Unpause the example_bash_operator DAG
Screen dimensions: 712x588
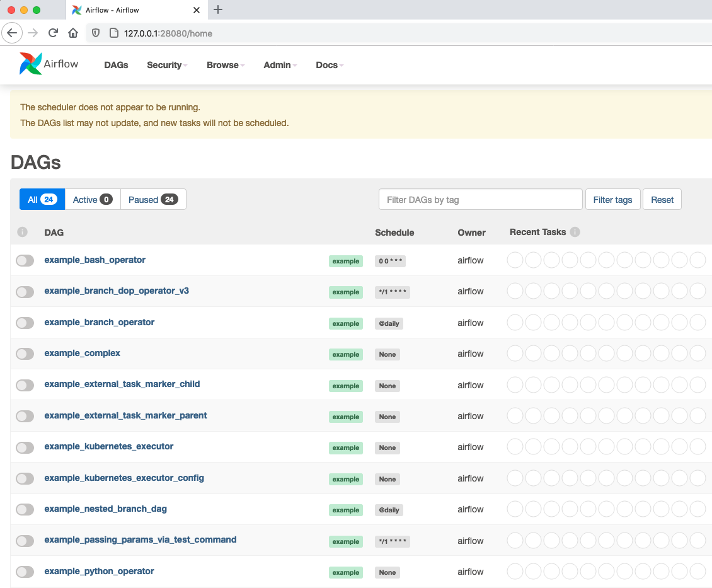pos(25,260)
